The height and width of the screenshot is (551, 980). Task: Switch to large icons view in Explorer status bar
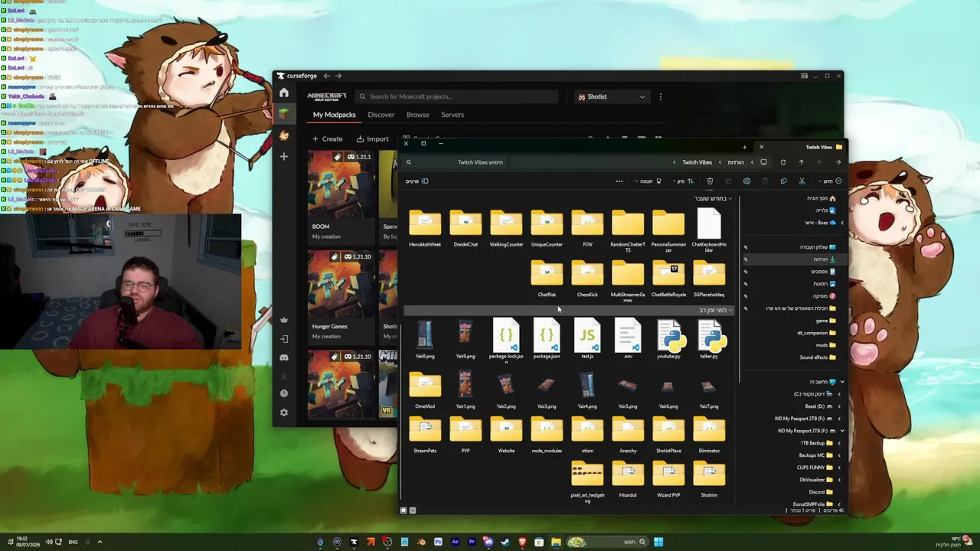403,510
